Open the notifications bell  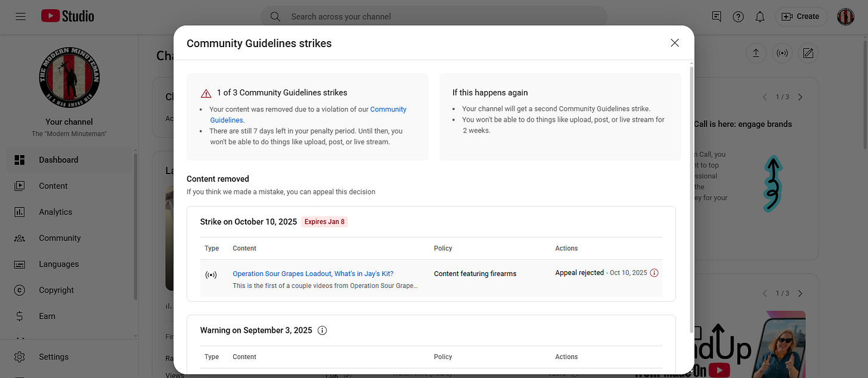[x=759, y=17]
